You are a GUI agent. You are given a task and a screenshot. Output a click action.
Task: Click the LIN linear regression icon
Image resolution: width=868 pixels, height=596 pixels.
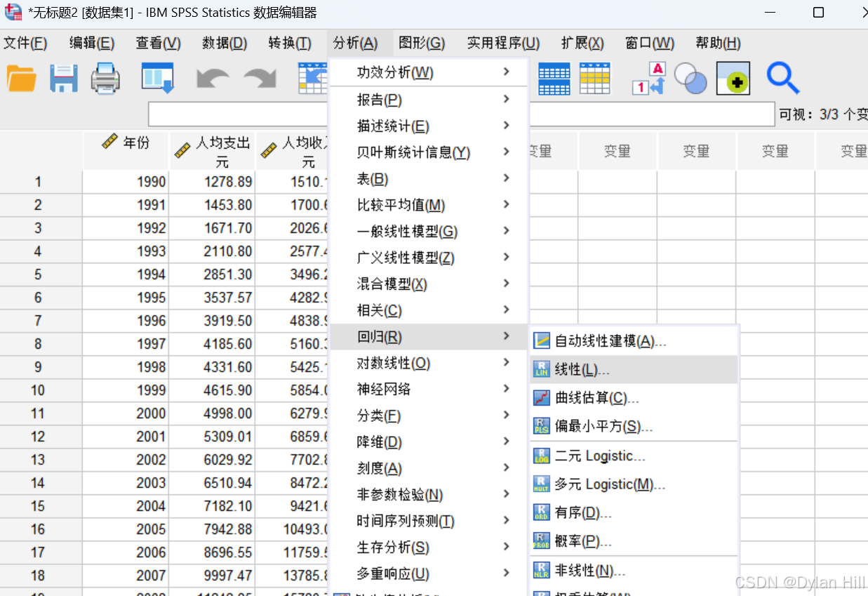(x=541, y=369)
